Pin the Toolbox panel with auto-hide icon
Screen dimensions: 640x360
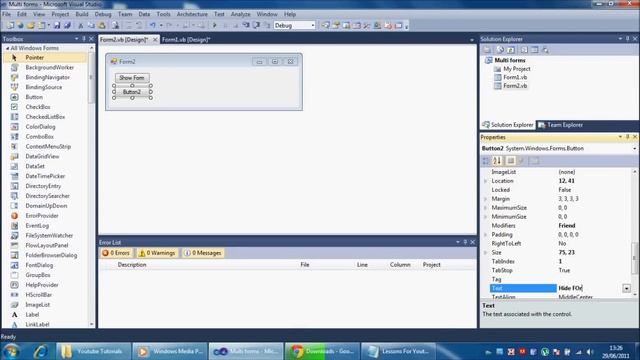(x=84, y=39)
